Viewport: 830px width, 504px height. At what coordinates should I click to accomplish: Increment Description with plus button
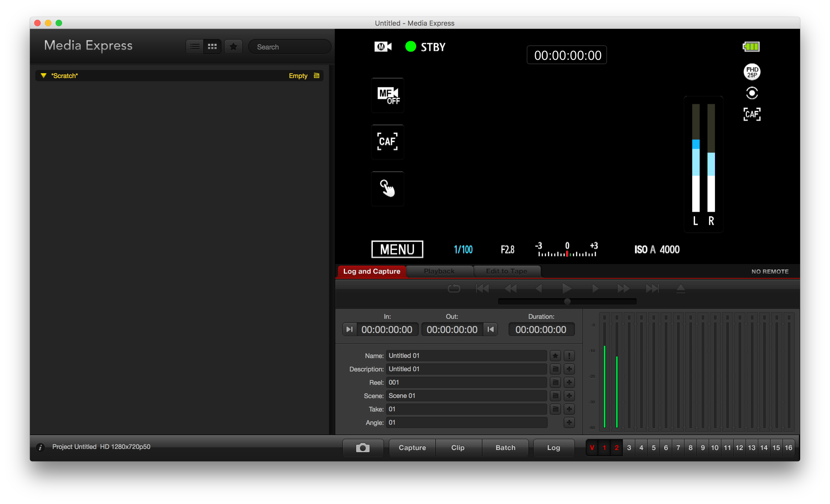pyautogui.click(x=569, y=369)
